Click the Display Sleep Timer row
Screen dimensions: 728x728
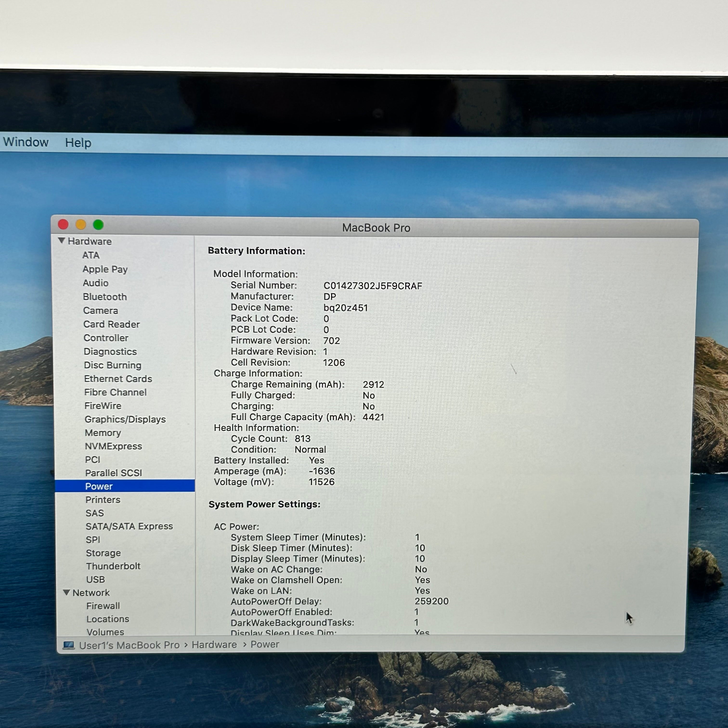tap(328, 559)
